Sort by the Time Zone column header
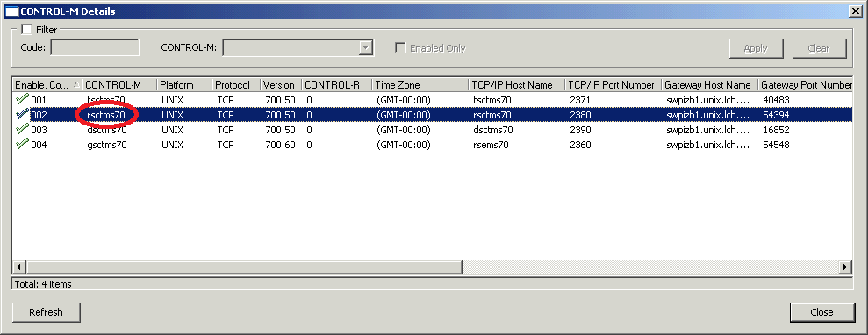Screen dimensions: 868x335 tap(420, 84)
